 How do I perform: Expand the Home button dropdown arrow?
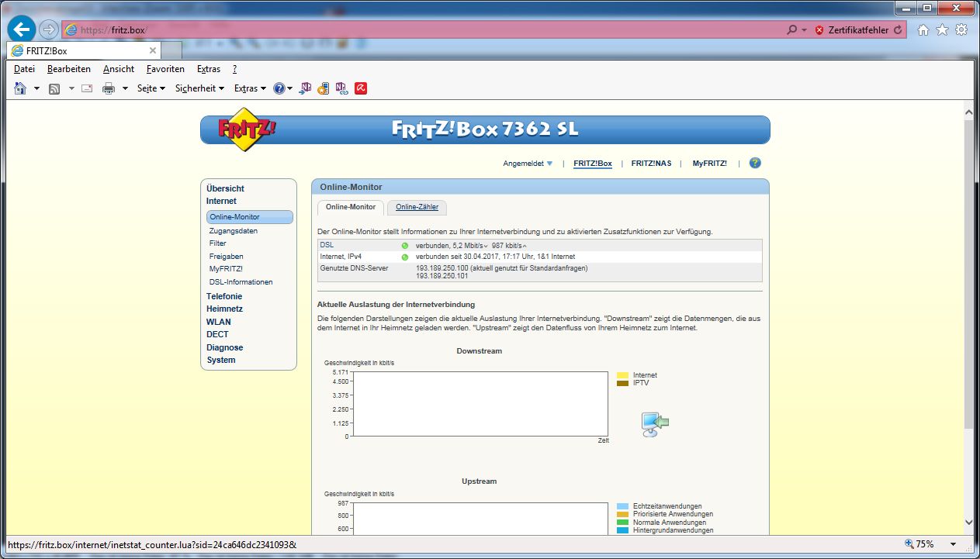[36, 88]
